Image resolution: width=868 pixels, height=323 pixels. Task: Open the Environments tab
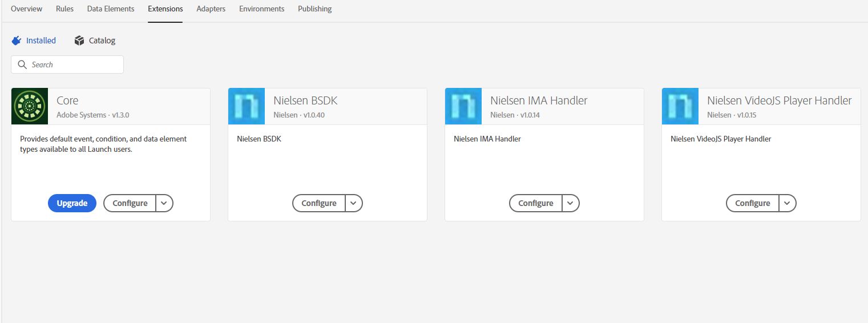point(261,9)
